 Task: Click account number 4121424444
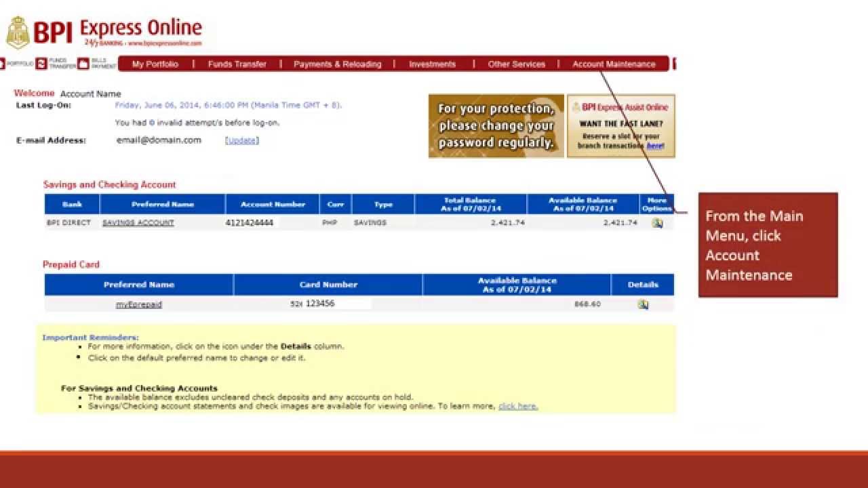pos(250,222)
